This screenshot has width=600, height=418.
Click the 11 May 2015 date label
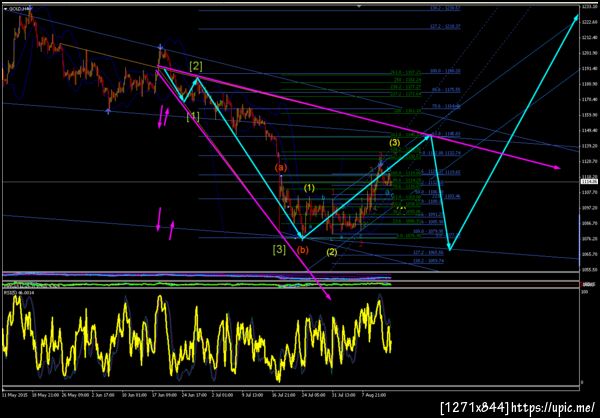(14, 393)
